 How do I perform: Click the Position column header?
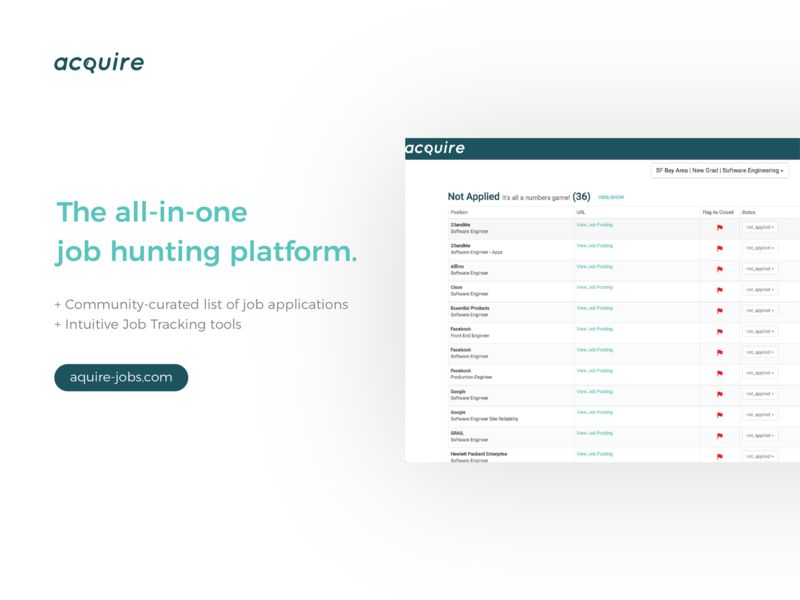tap(459, 213)
